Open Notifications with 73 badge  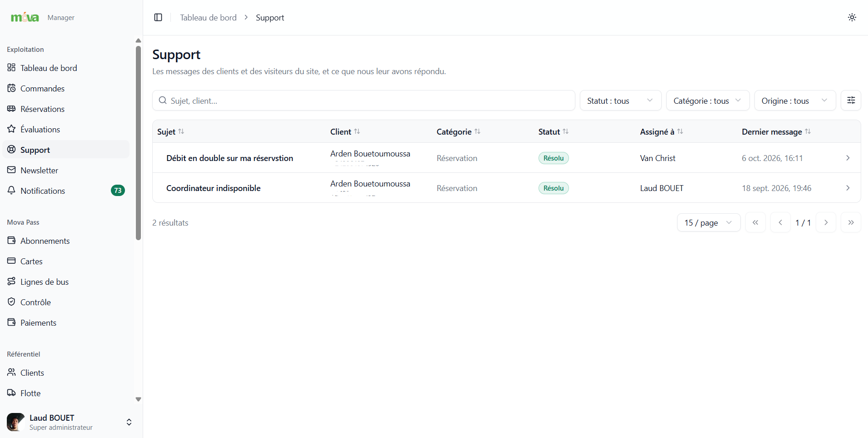click(66, 191)
